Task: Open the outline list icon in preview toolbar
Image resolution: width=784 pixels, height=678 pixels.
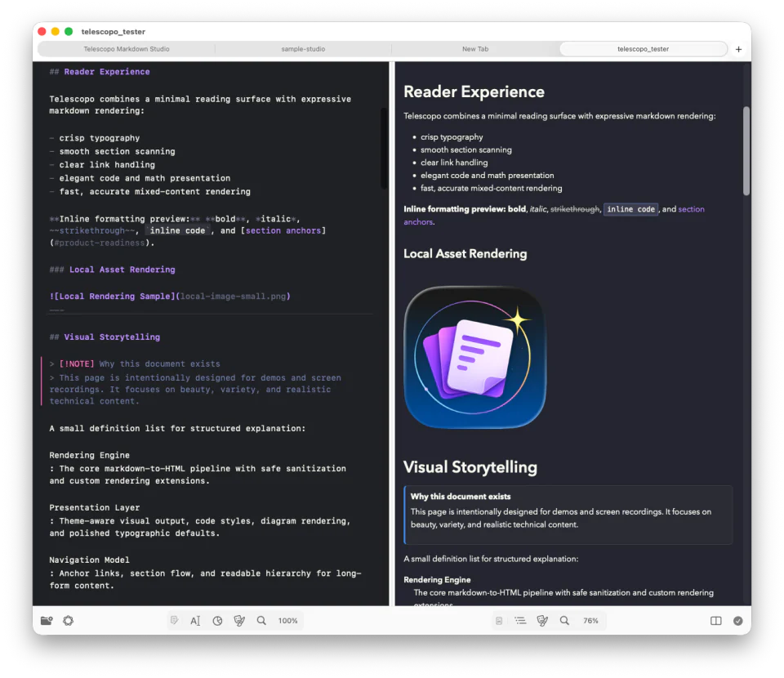Action: 520,621
